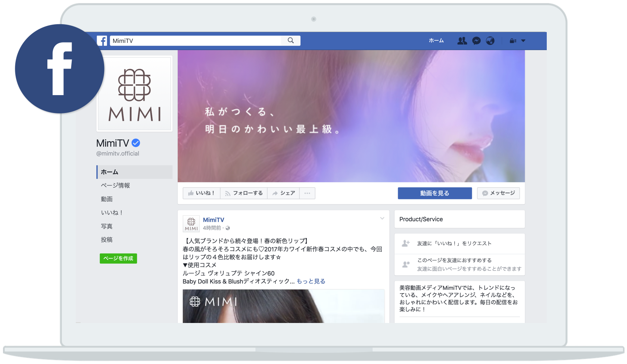Click the cover photo banner

pos(351,116)
